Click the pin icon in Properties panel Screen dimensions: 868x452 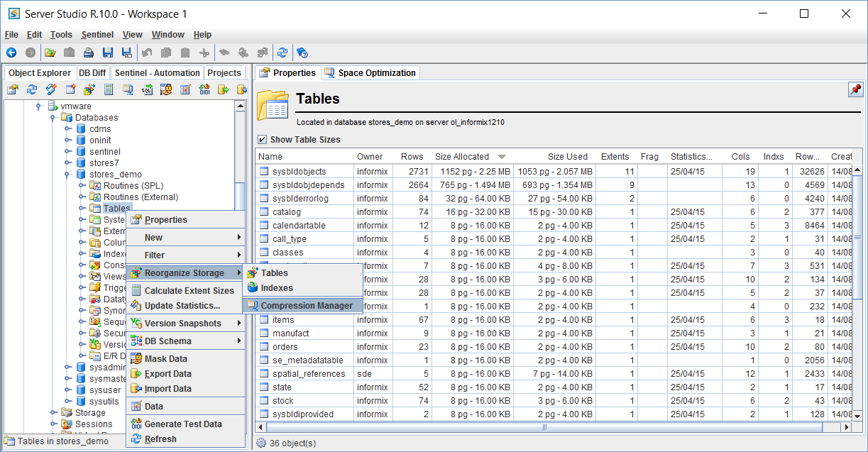[x=855, y=89]
